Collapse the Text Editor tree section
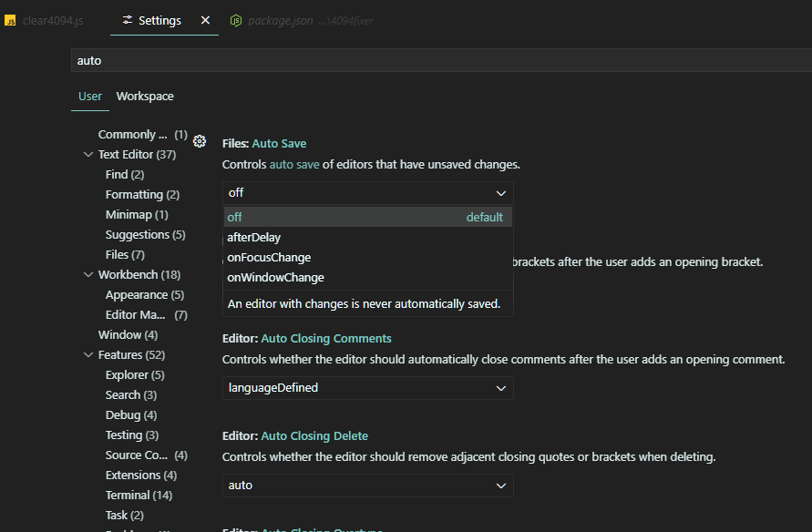 click(x=88, y=154)
